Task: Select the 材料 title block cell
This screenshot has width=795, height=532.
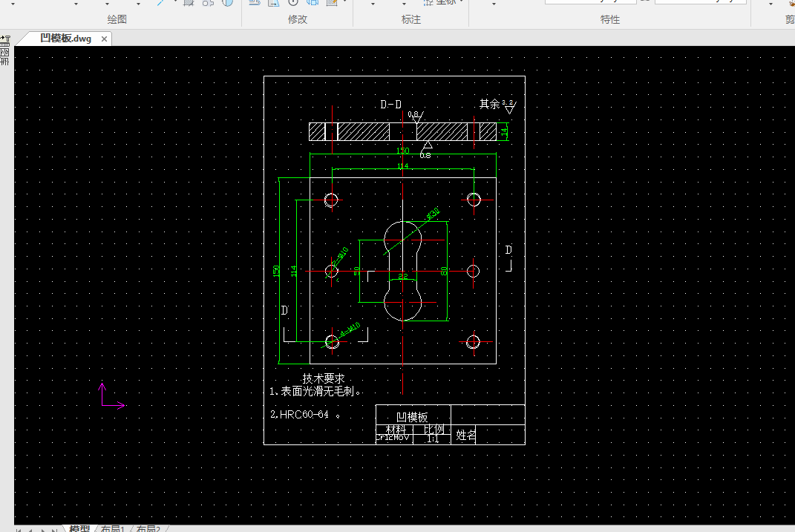Action: click(396, 430)
